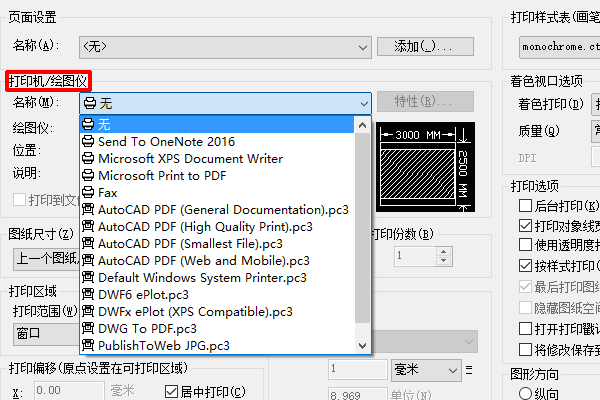Select AutoCAD PDF (Web and Mobile).pc3
Viewport: 600px width, 400px height.
[217, 261]
